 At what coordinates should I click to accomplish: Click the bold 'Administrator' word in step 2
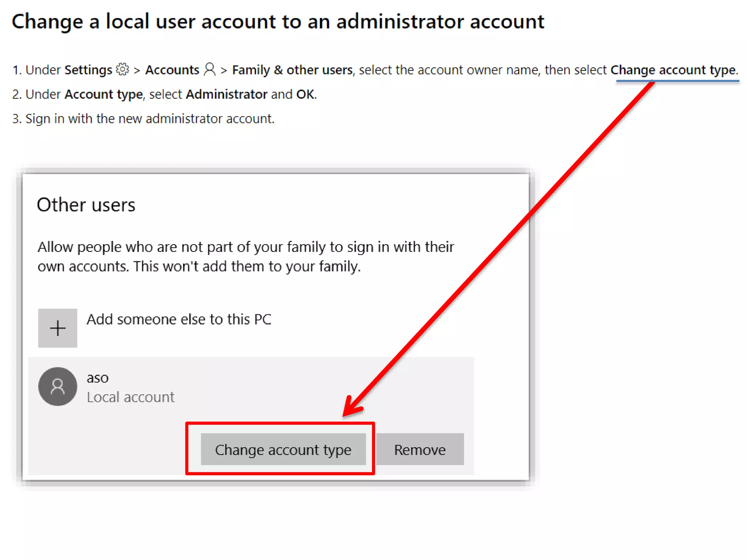pyautogui.click(x=227, y=94)
